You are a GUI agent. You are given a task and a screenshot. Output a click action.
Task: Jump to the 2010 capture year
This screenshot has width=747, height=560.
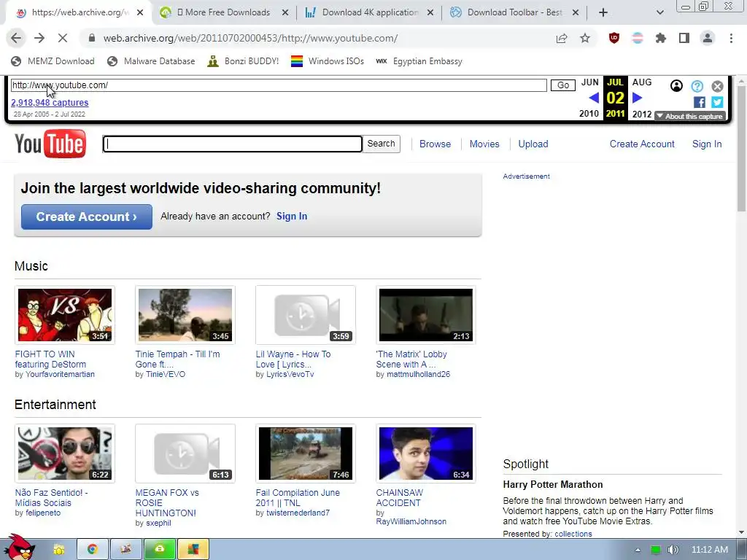(x=589, y=114)
